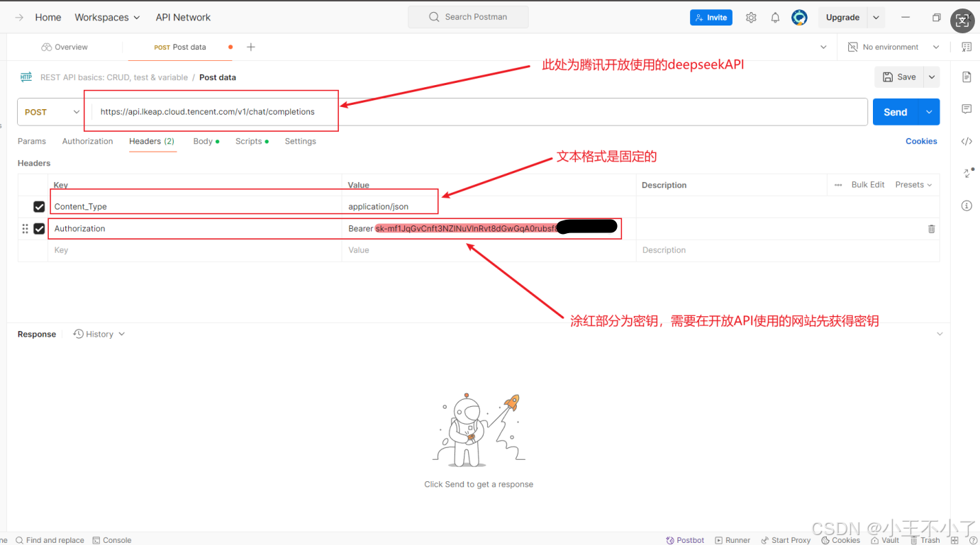Open the notifications bell
The image size is (980, 545).
point(775,18)
